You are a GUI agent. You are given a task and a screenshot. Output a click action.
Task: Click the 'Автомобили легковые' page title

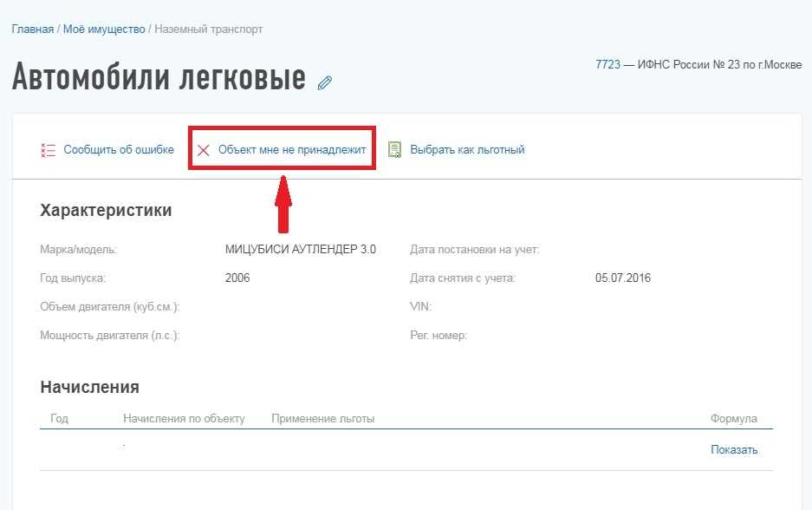(159, 78)
